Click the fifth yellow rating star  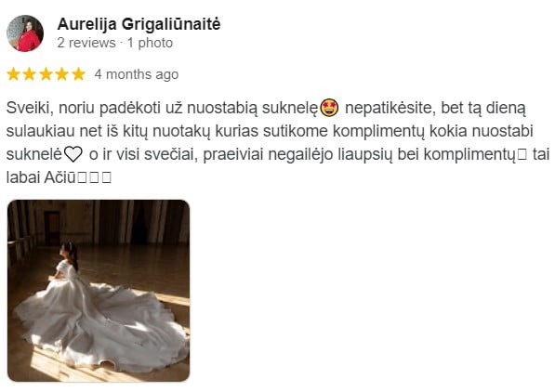pyautogui.click(x=78, y=74)
